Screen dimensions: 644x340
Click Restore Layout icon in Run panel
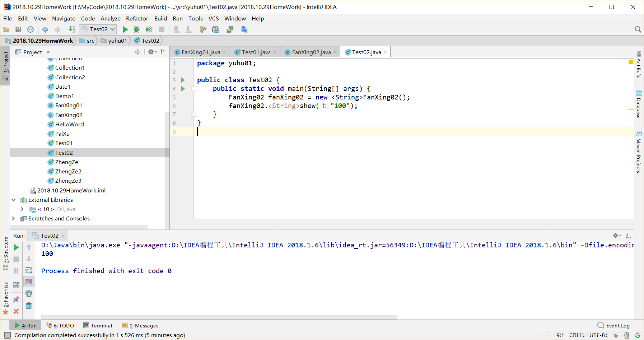click(16, 285)
